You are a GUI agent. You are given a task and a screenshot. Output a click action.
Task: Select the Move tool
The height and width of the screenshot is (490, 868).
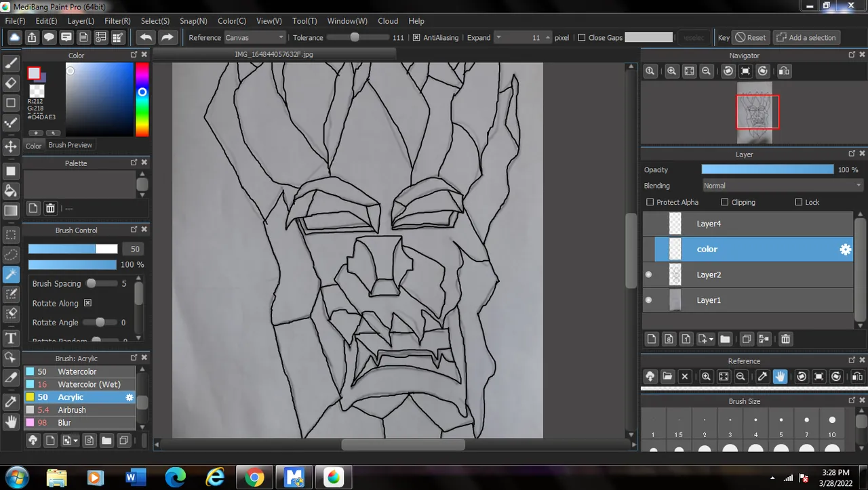pyautogui.click(x=11, y=146)
